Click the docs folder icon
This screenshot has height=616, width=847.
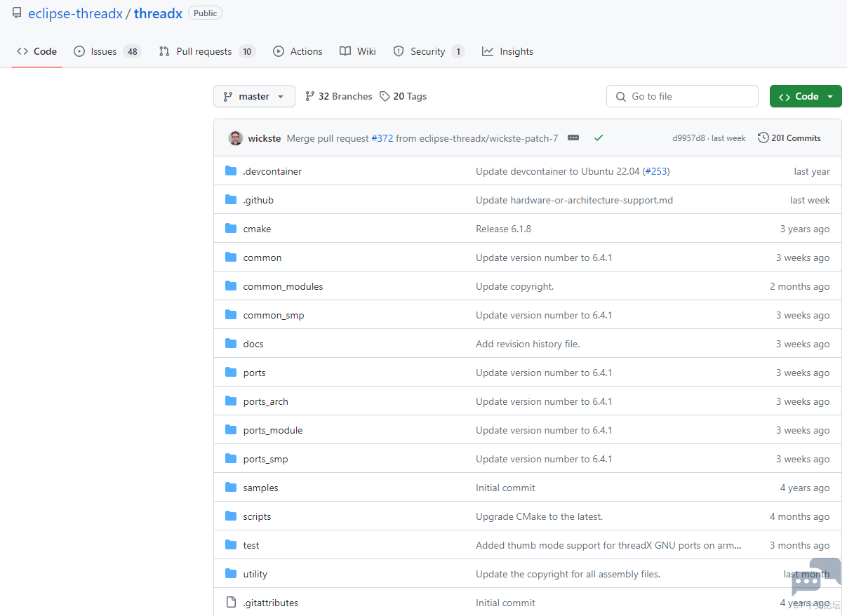point(231,344)
